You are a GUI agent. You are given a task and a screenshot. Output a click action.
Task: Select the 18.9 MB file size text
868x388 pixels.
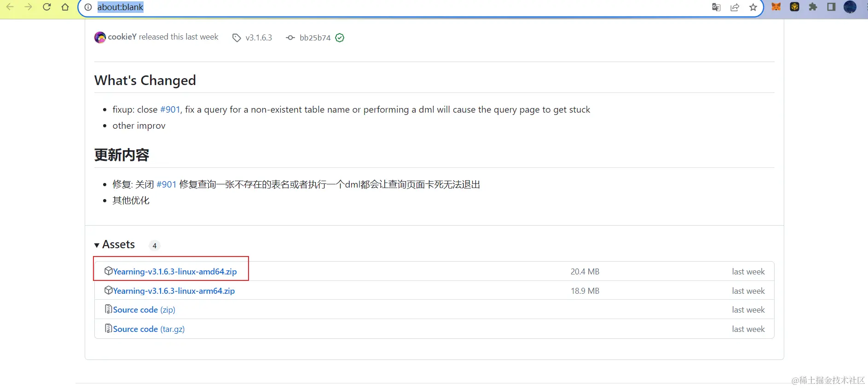tap(585, 291)
